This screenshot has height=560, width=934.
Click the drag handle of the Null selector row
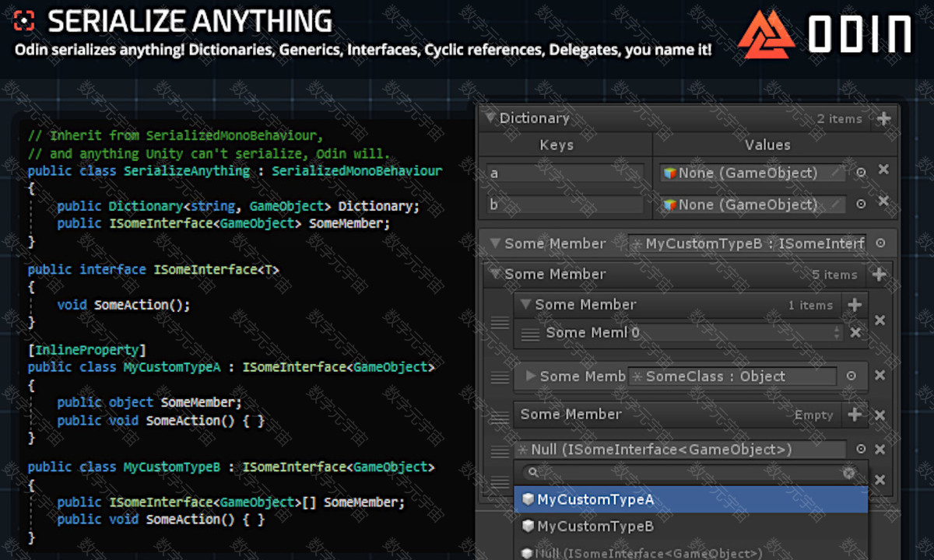(x=500, y=450)
